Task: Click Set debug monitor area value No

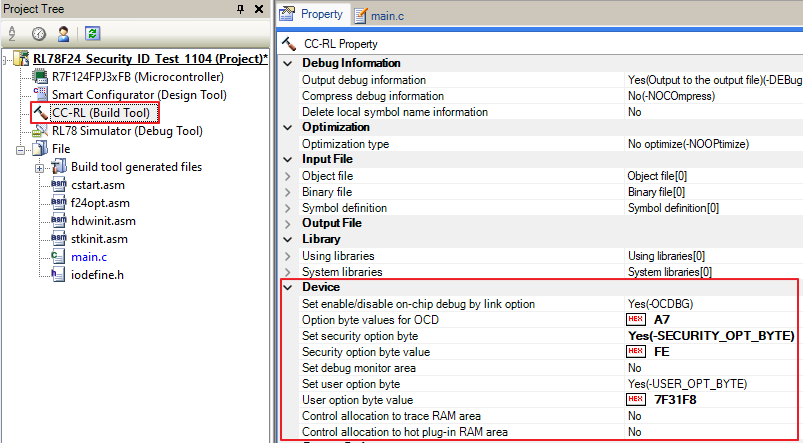Action: coord(635,368)
